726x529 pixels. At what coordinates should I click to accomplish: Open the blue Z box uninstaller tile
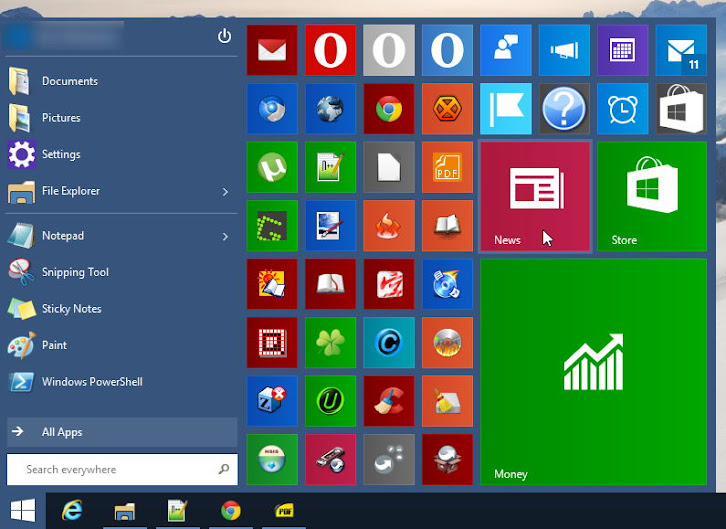[x=272, y=400]
